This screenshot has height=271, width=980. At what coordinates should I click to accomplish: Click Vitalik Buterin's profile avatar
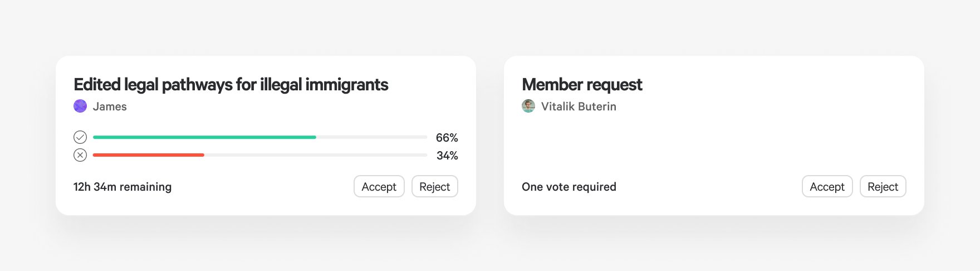(x=528, y=106)
